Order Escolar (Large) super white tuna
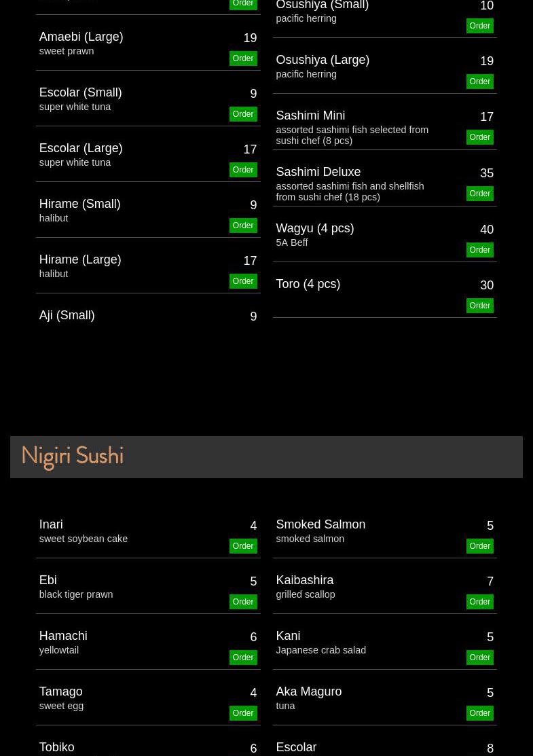Image resolution: width=533 pixels, height=756 pixels. pos(242,170)
